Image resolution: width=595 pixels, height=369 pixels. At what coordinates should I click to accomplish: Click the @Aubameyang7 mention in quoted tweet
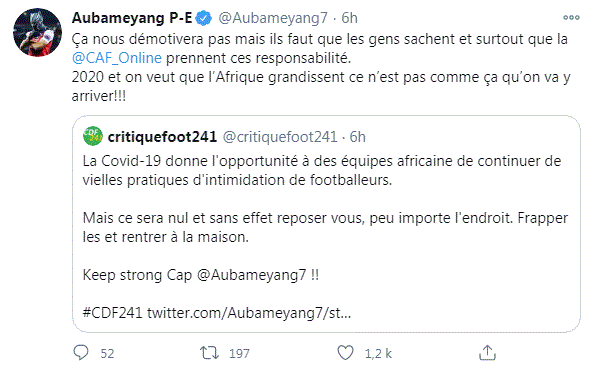[x=252, y=275]
